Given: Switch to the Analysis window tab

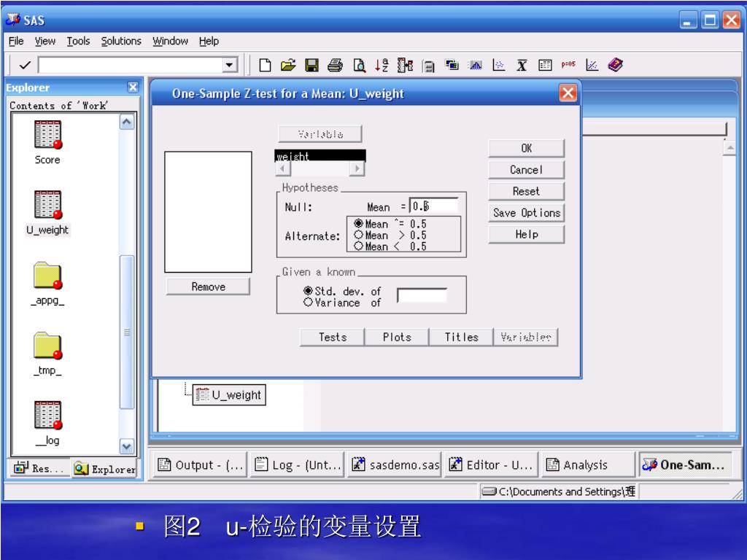Looking at the screenshot, I should 589,464.
